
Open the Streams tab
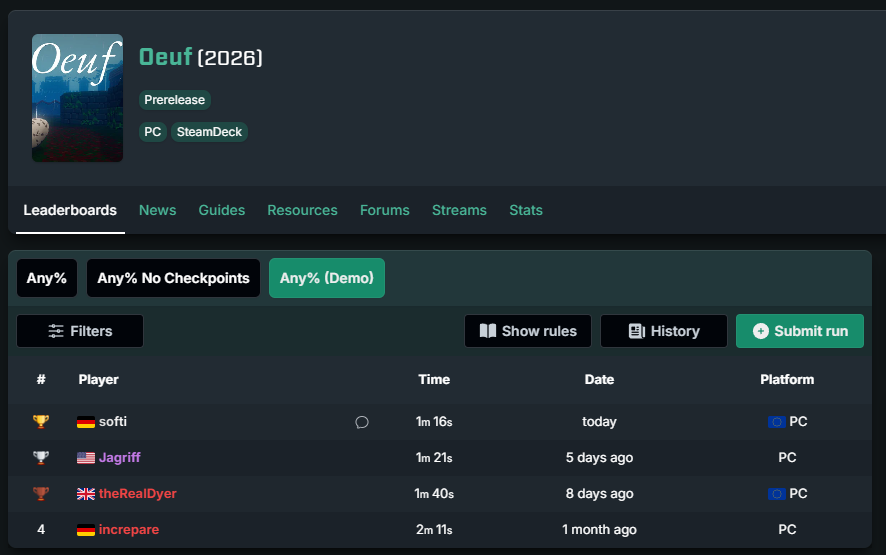(x=459, y=210)
